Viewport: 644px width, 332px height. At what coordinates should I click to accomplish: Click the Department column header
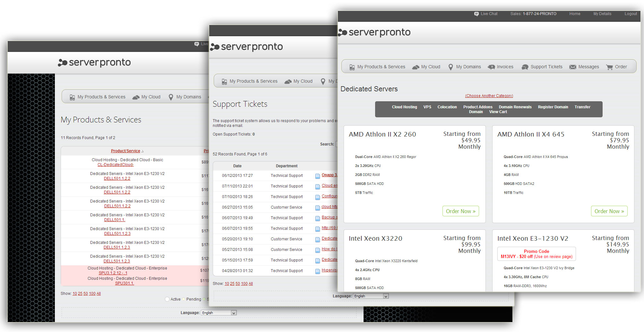[287, 166]
